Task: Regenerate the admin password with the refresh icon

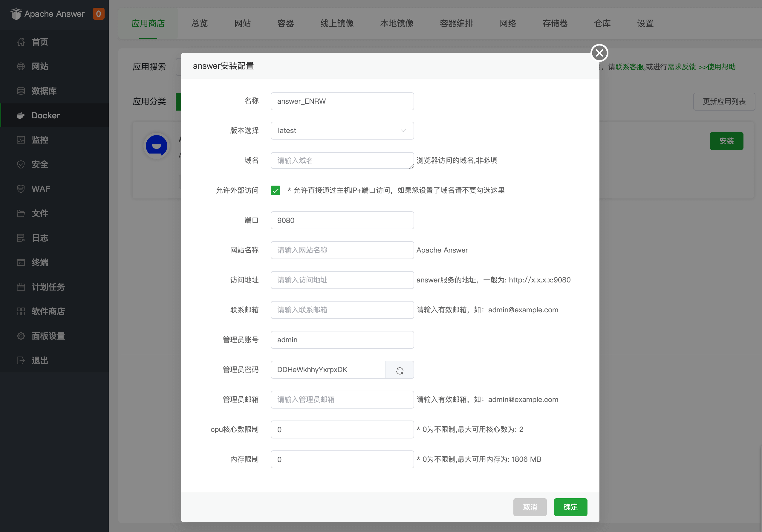Action: pos(400,370)
